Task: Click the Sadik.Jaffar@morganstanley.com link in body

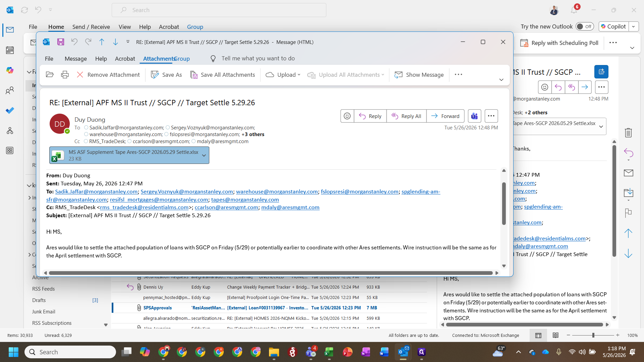Action: click(96, 191)
